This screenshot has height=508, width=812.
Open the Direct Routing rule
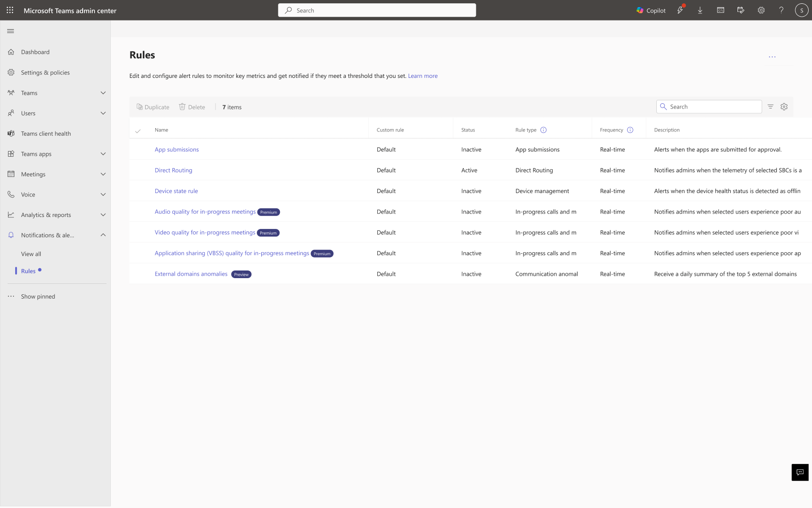point(173,170)
